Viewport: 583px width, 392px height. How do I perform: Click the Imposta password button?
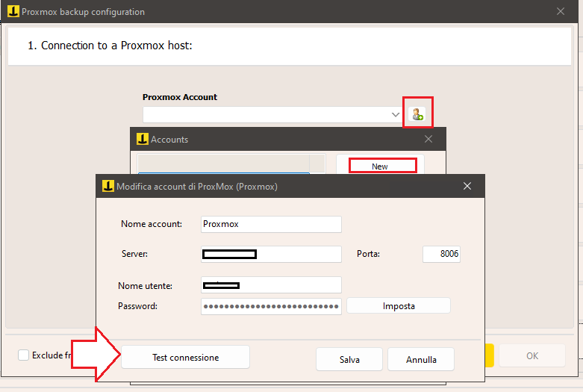point(398,306)
